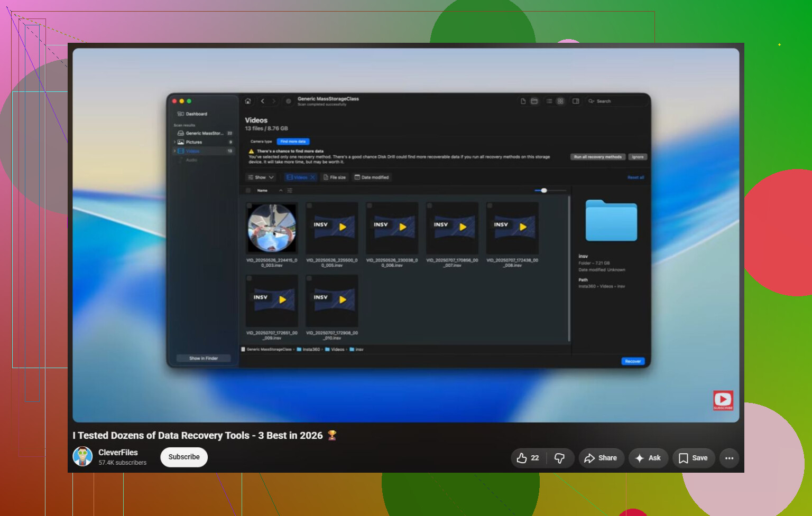Viewport: 812px width, 516px height.
Task: Switch to single file view icon
Action: pyautogui.click(x=523, y=101)
